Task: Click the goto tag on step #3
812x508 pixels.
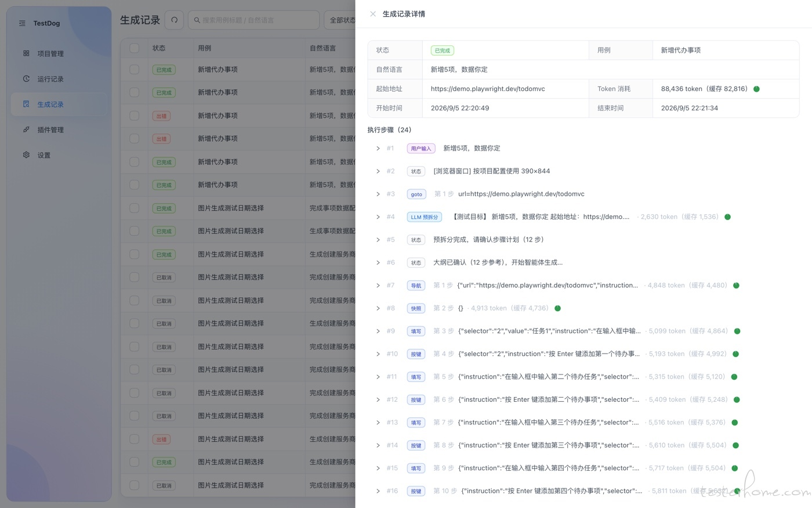Action: (x=416, y=194)
